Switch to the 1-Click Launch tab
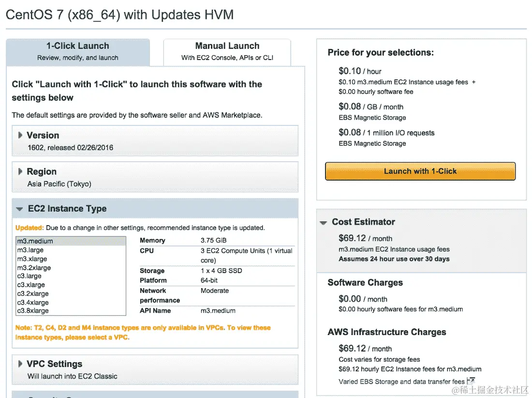The height and width of the screenshot is (398, 532). coord(78,52)
